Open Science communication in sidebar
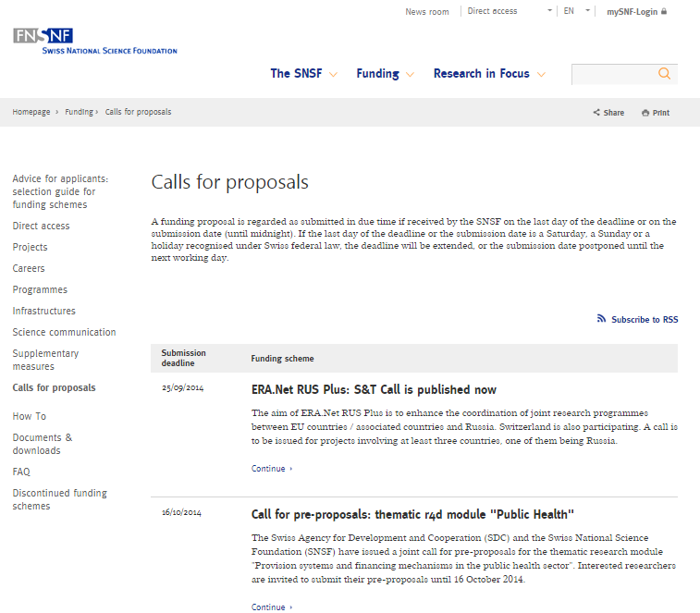The image size is (700, 613). [x=64, y=332]
